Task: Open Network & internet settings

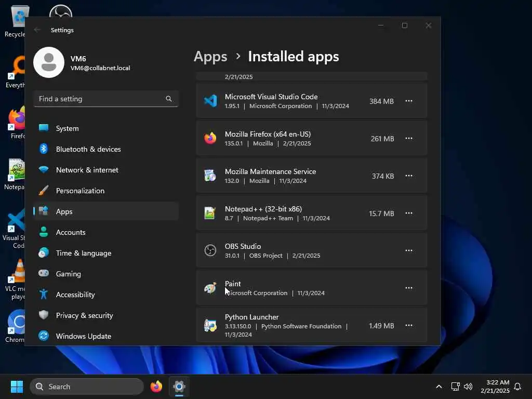Action: pos(106,170)
